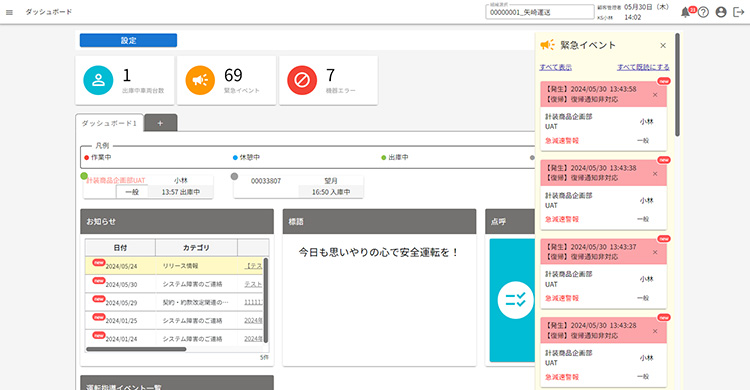Open the hamburger navigation menu
Screen dimensions: 750x390
[x=10, y=12]
